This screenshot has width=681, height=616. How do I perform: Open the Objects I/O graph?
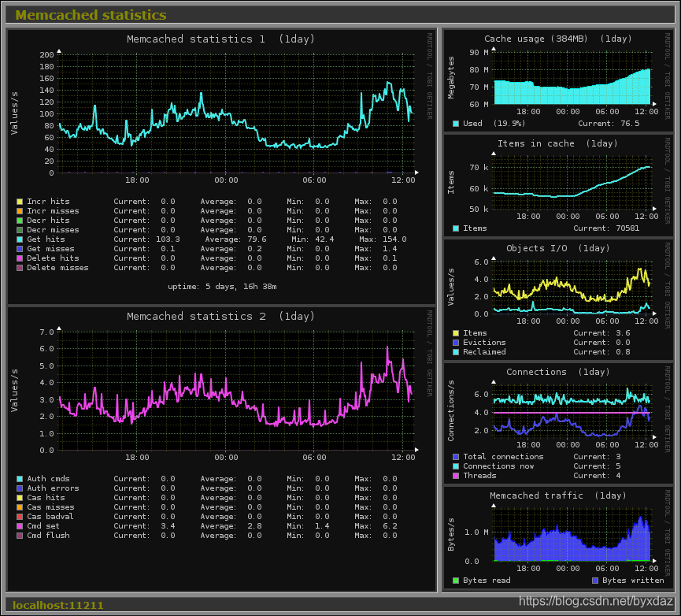click(x=558, y=300)
